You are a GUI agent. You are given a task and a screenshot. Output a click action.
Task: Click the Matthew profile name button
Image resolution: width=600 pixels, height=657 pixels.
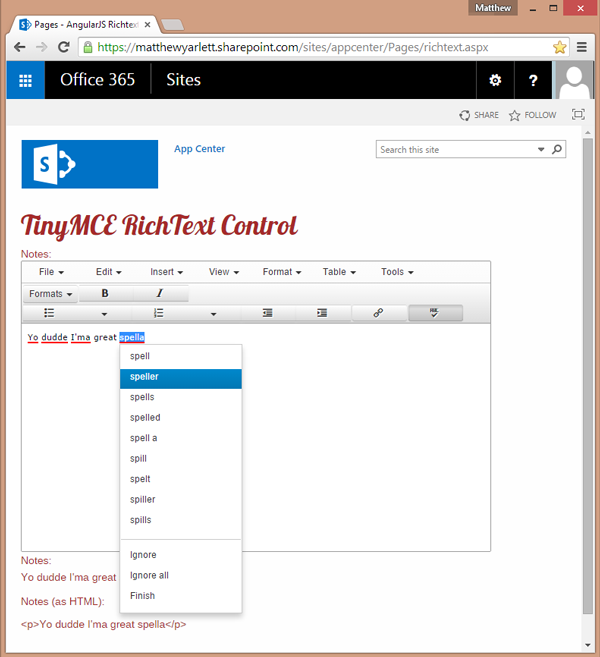[x=493, y=8]
